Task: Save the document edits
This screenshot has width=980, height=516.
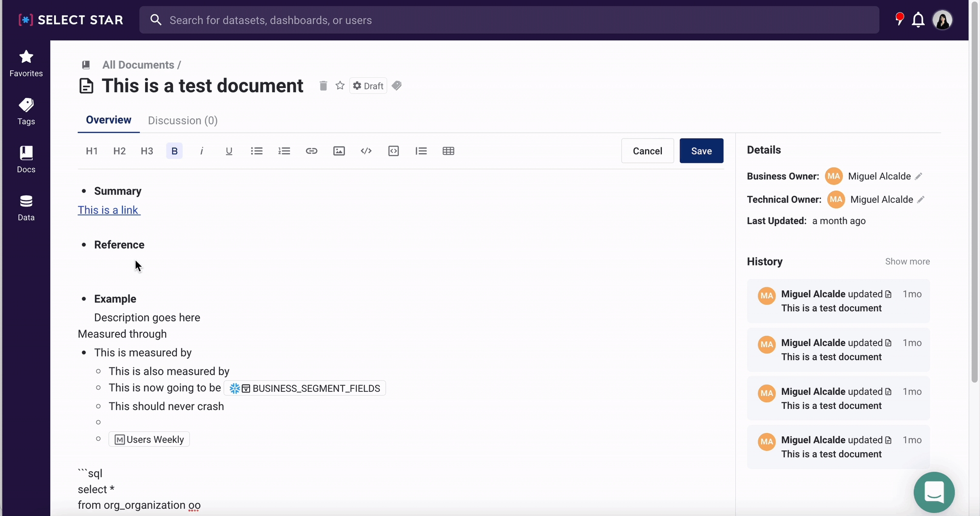Action: [701, 151]
